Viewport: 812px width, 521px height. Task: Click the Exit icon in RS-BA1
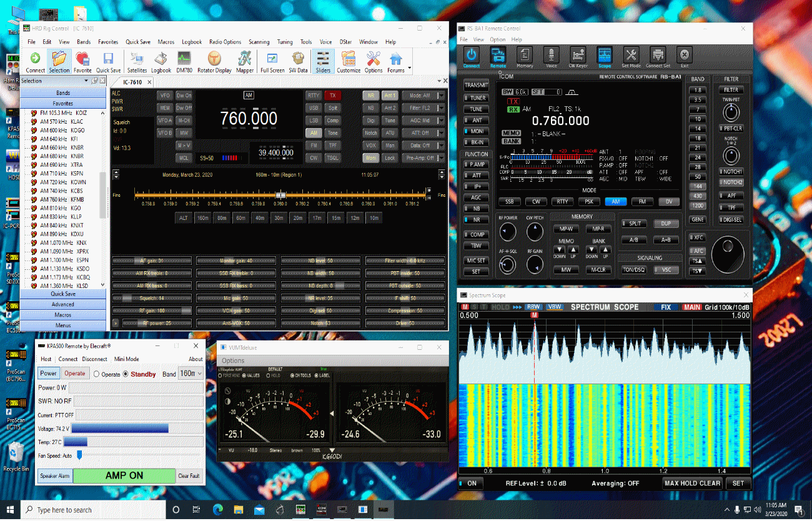click(x=685, y=57)
